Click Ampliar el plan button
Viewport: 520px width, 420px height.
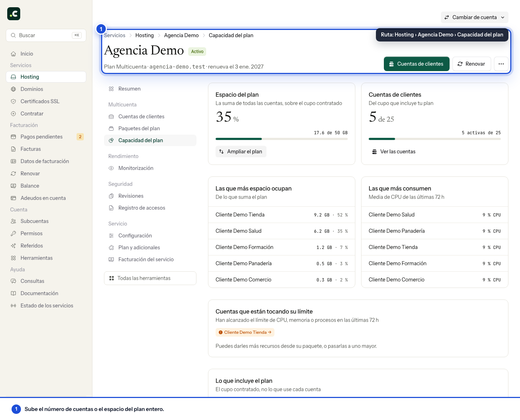click(x=241, y=152)
